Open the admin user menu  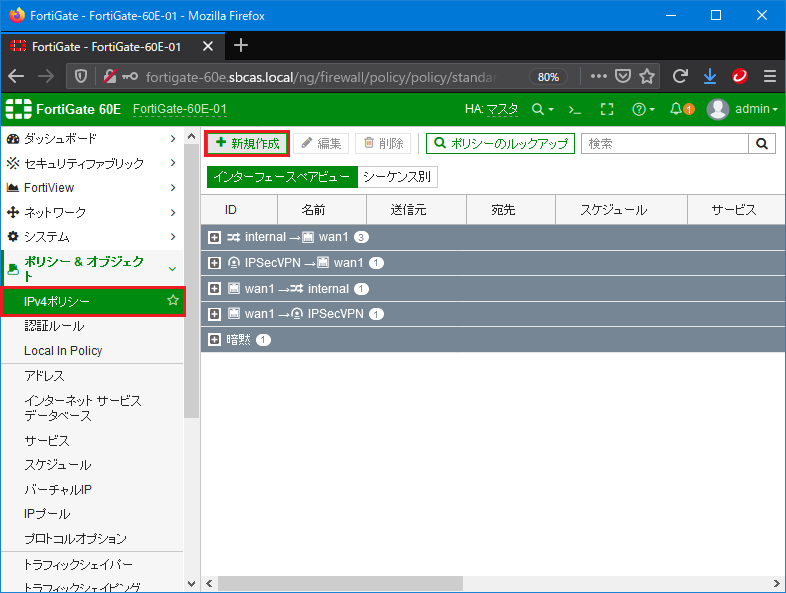(x=742, y=109)
